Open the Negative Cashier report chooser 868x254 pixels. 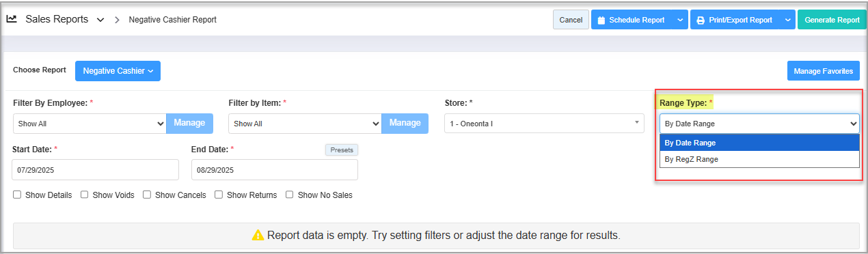[x=118, y=71]
